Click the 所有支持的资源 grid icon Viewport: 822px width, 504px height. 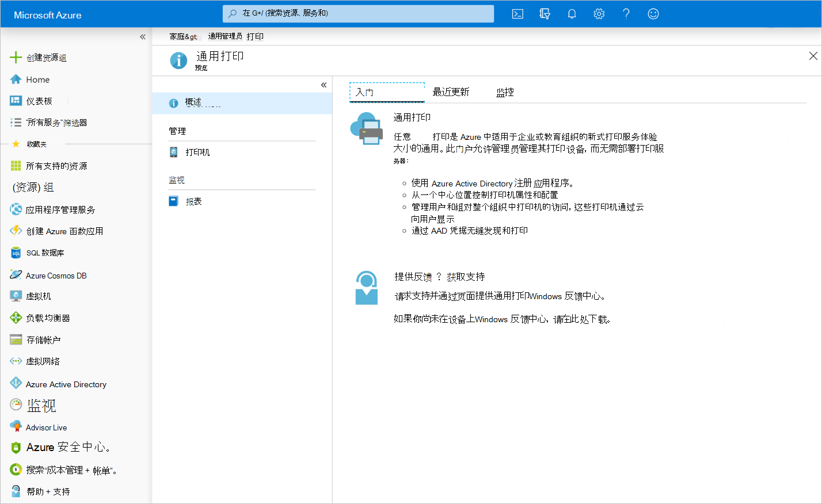pos(16,166)
